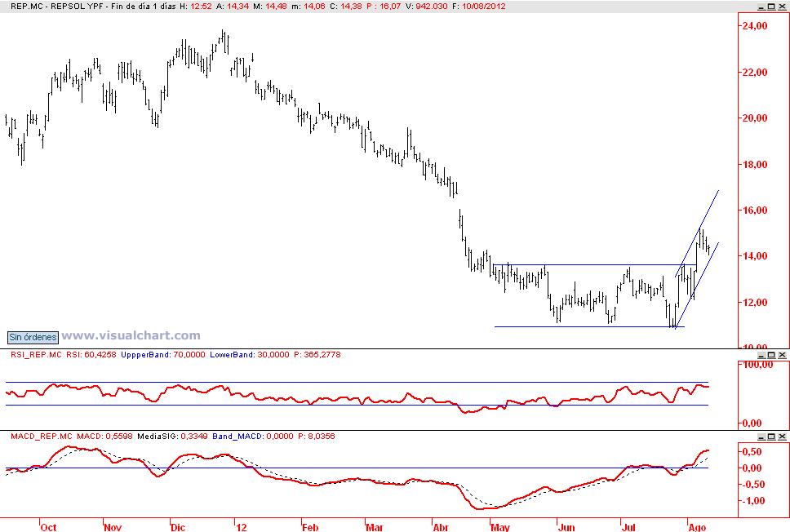The image size is (790, 532).
Task: Click the 20,00 price axis label
Action: 755,118
